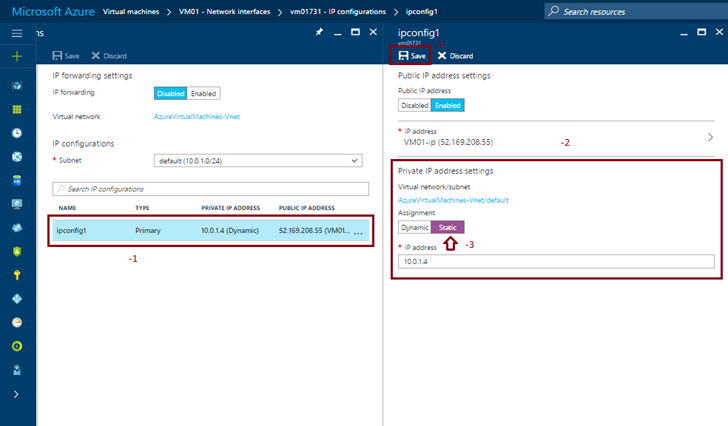Screen dimensions: 728x426
Task: Open SQL databases icon in sidebar
Action: point(17,181)
